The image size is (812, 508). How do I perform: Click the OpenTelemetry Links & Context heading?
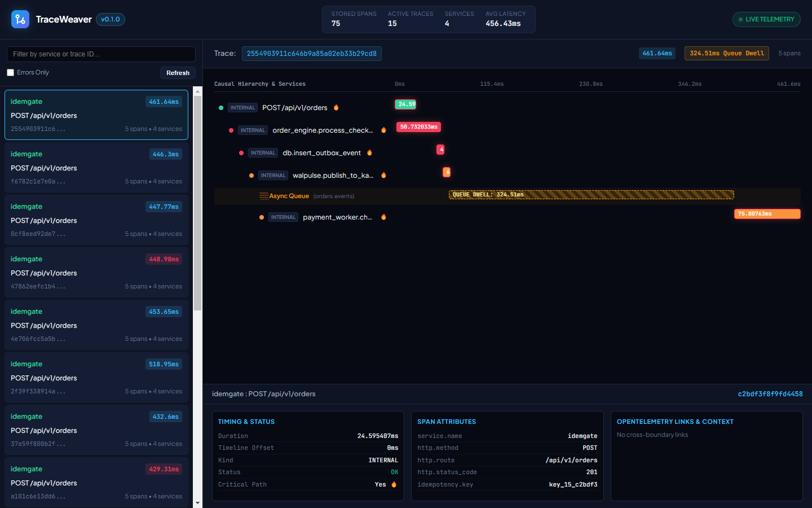coord(675,422)
